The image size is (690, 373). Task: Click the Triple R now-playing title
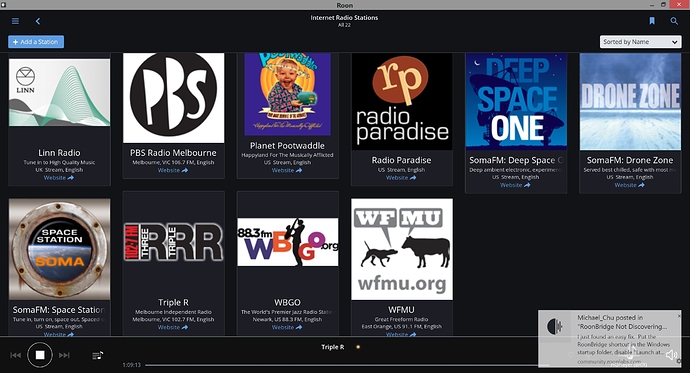click(x=333, y=347)
